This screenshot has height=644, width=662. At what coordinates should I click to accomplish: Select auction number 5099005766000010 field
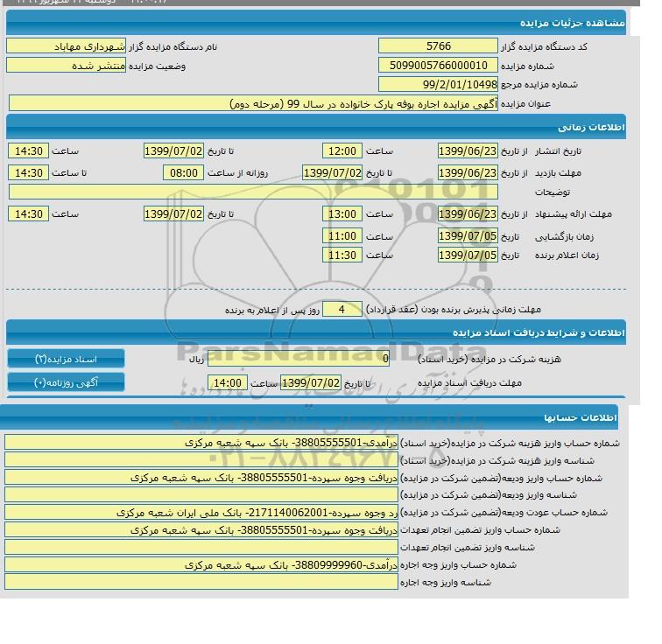[x=438, y=66]
